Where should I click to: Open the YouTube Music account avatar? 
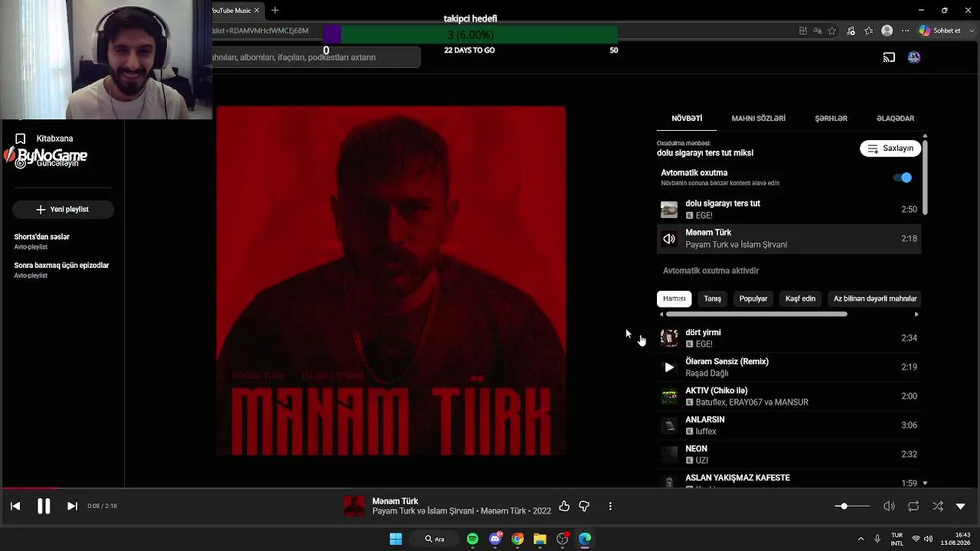click(x=914, y=57)
